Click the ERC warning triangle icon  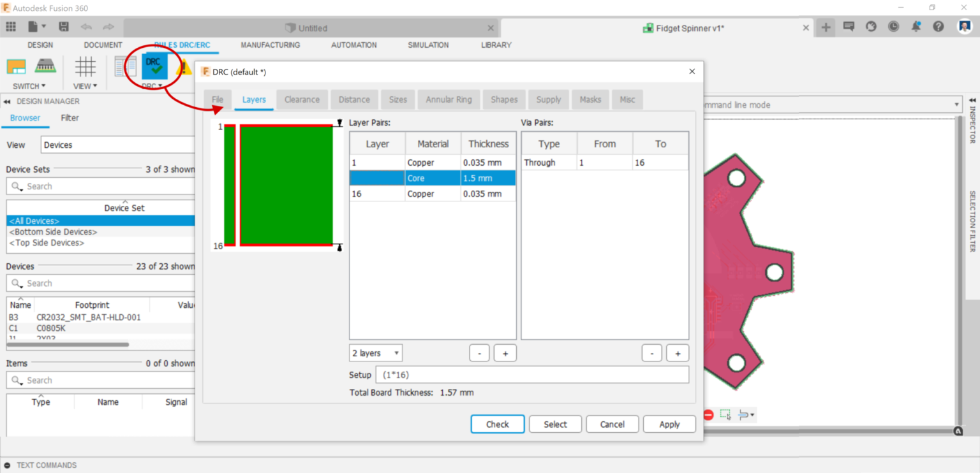click(184, 67)
